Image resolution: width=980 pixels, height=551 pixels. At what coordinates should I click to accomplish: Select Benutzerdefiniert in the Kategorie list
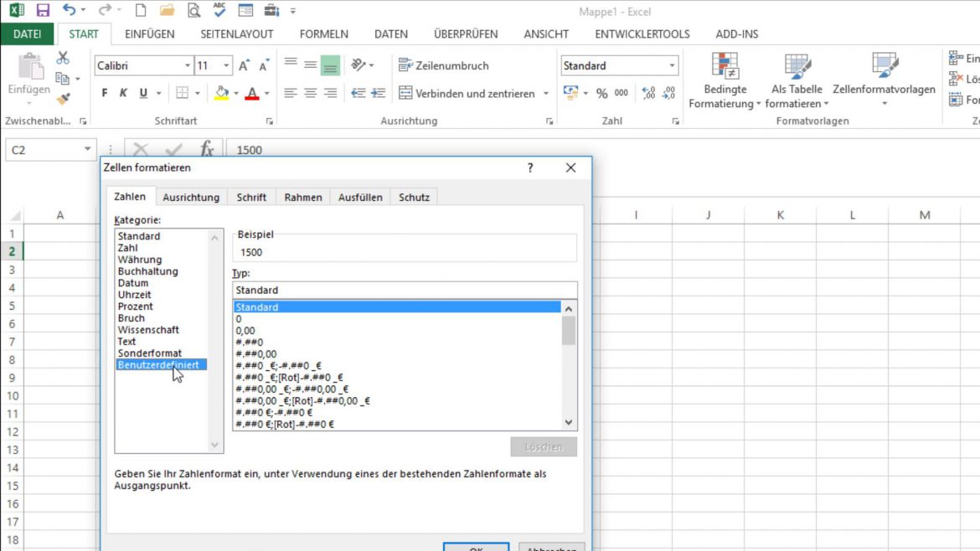click(160, 364)
